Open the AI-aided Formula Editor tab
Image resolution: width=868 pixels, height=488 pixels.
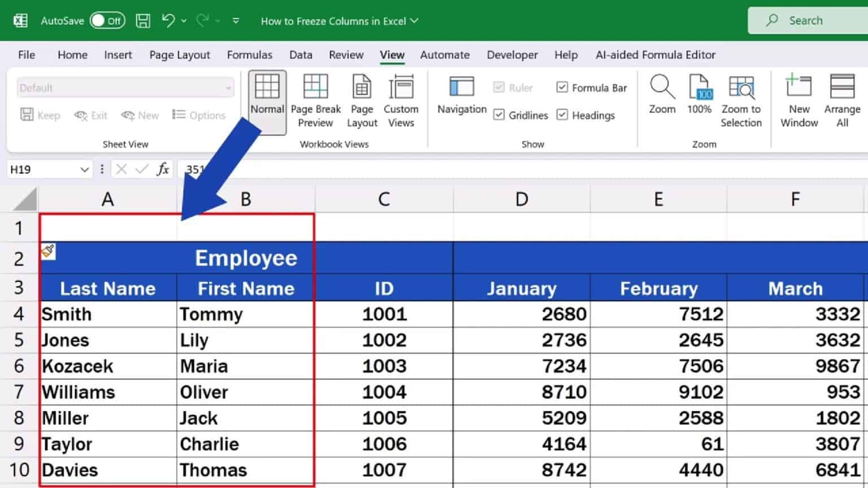(x=655, y=55)
